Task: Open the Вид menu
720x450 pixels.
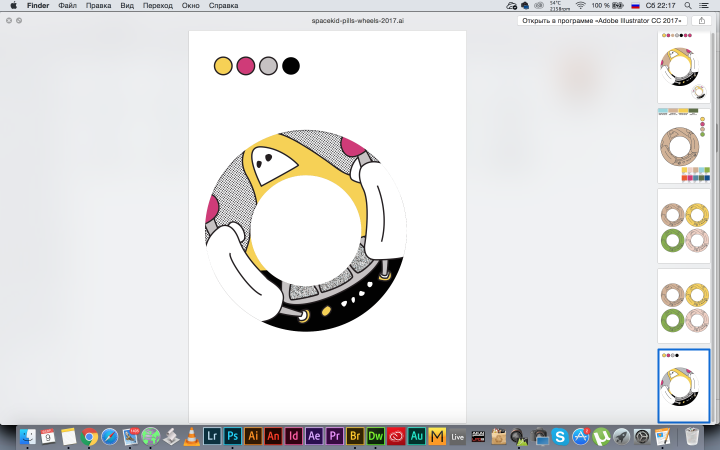Action: (127, 6)
